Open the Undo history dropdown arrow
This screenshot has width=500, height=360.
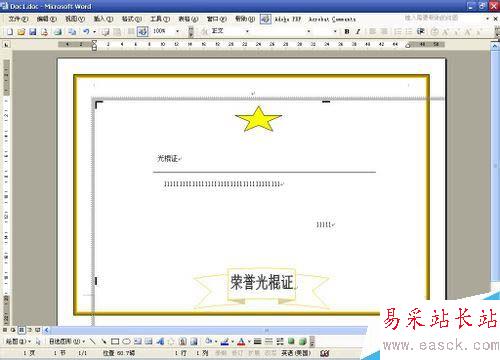pyautogui.click(x=95, y=32)
